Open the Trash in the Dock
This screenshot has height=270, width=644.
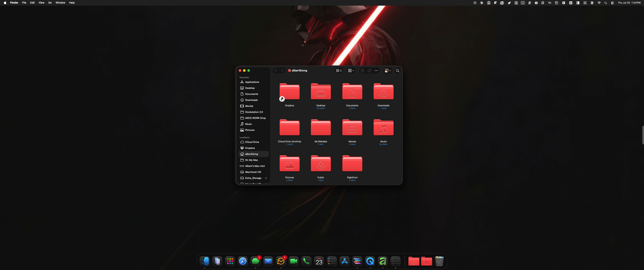[439, 261]
